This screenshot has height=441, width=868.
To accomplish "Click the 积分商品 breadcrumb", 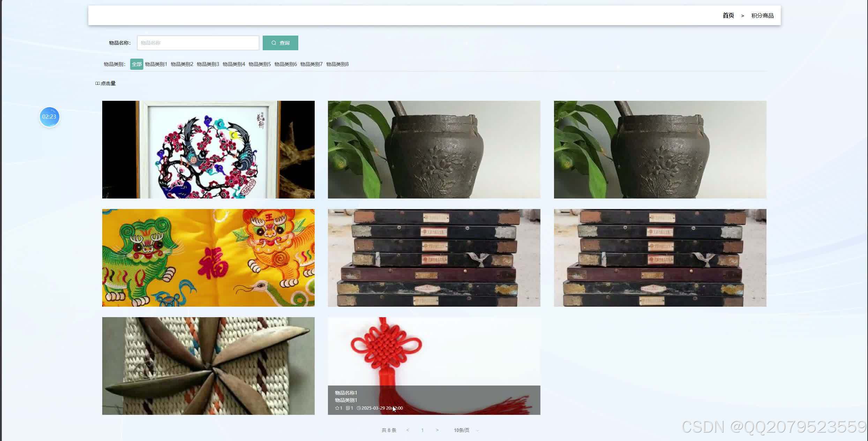I will (762, 16).
